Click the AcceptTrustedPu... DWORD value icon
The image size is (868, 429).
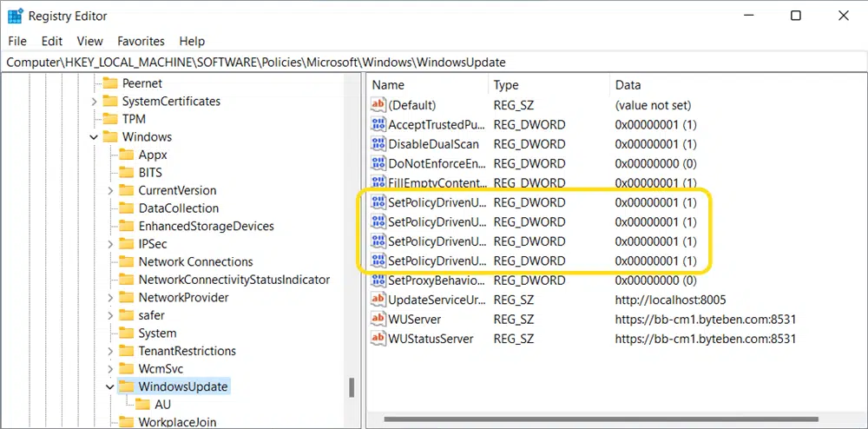pyautogui.click(x=378, y=124)
